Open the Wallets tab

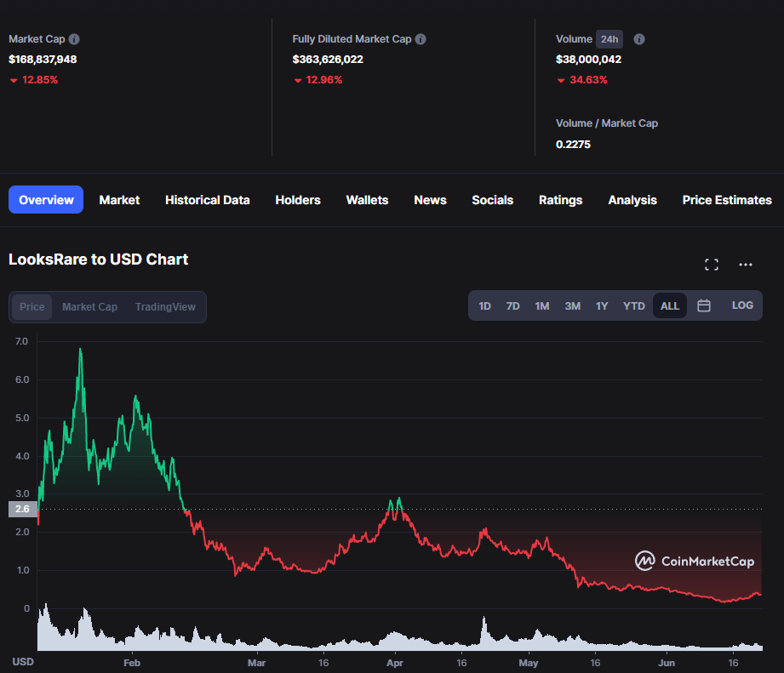[x=367, y=200]
